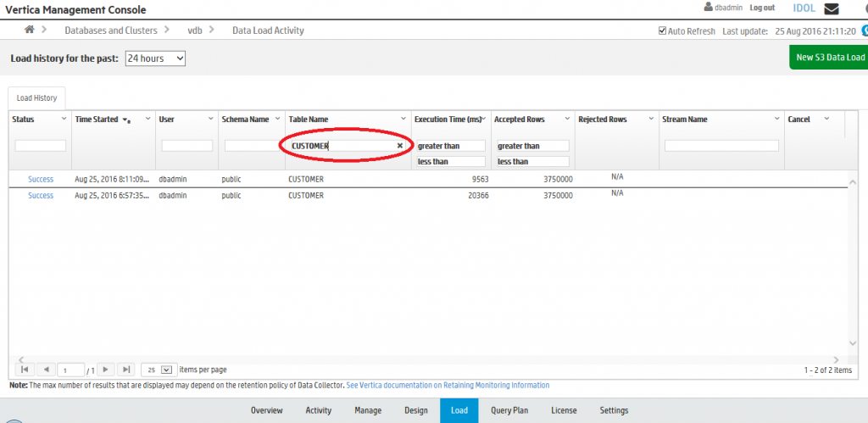Viewport: 868px width, 423px height.
Task: Open the Accepted Rows column menu
Action: pos(567,119)
